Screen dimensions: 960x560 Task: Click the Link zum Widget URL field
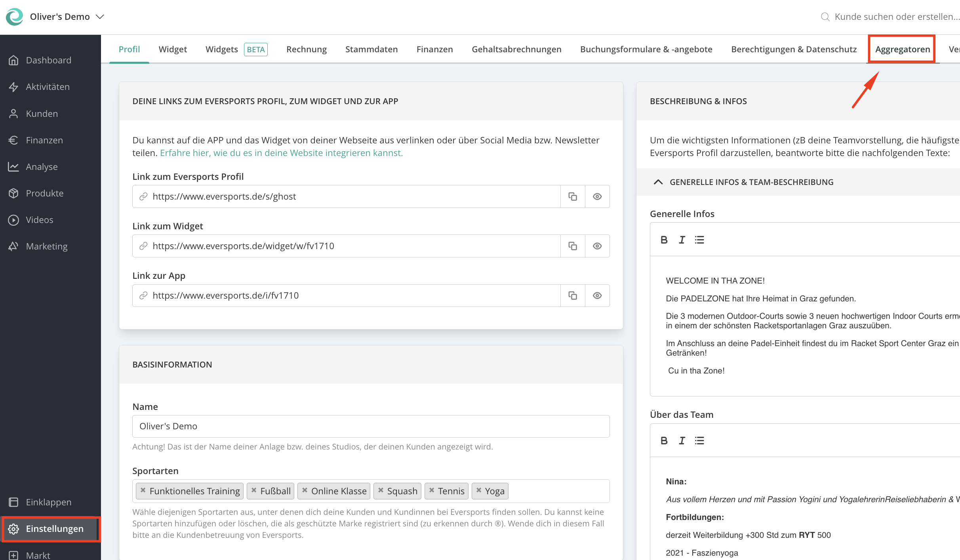[347, 246]
